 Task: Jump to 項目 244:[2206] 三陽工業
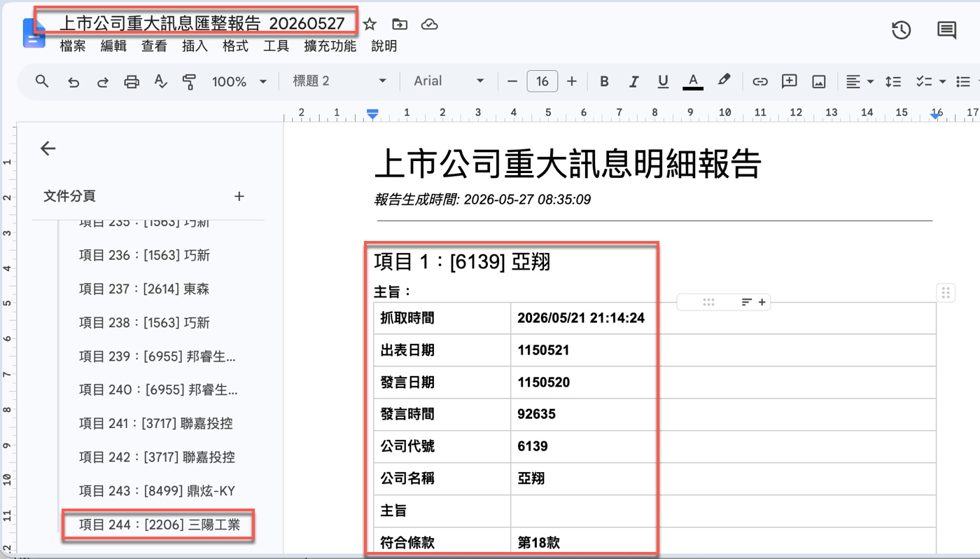click(x=159, y=525)
